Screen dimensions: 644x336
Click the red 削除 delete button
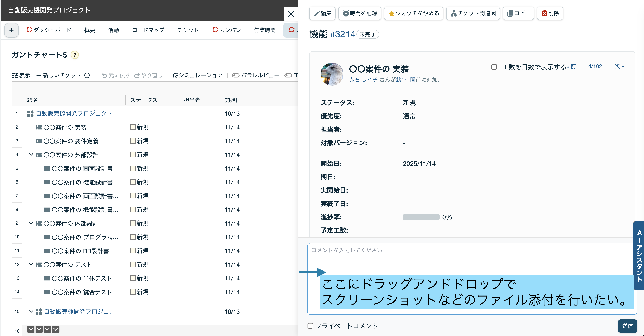pos(550,13)
